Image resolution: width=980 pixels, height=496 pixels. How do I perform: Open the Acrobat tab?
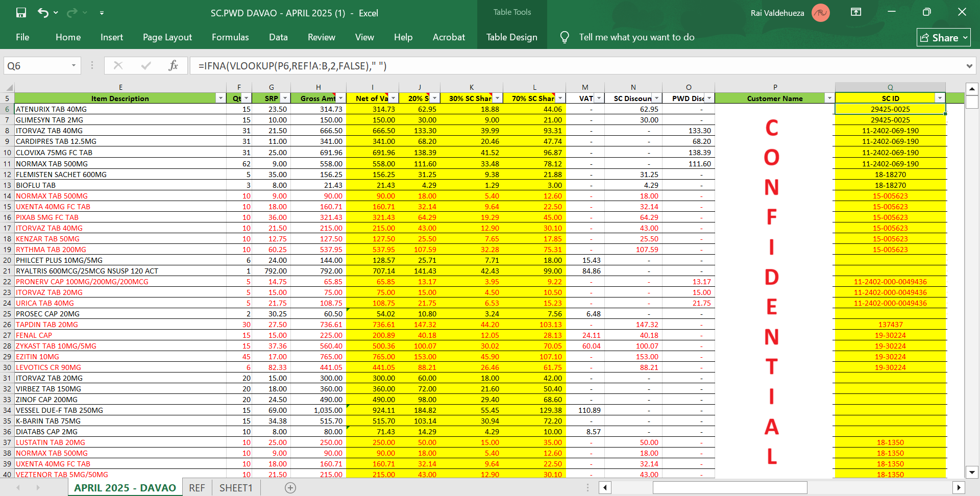449,37
